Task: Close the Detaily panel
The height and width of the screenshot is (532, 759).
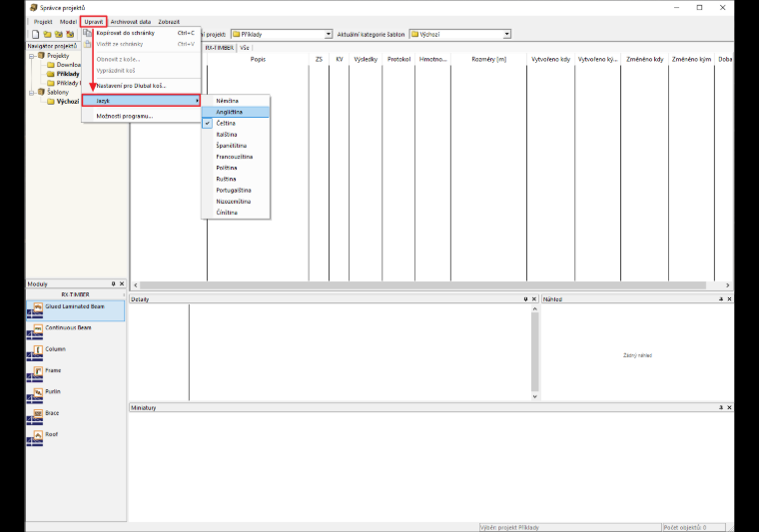Action: (x=534, y=299)
